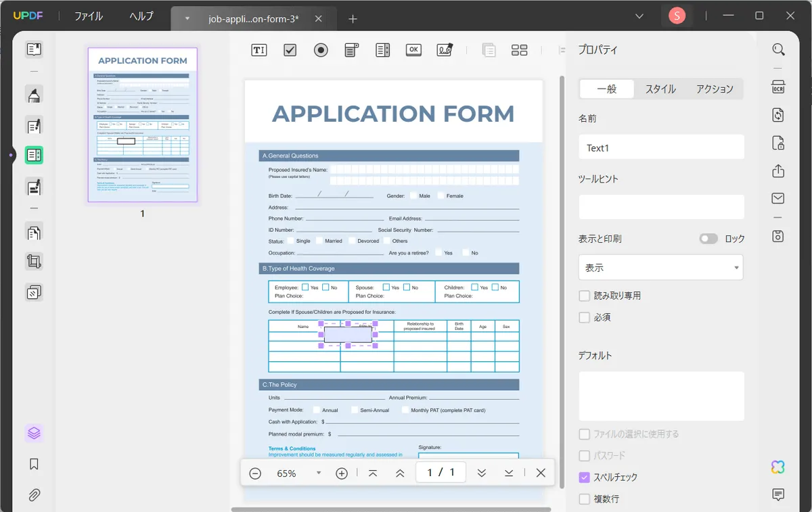Open the ヘルプ menu
This screenshot has height=512, width=812.
coord(141,16)
